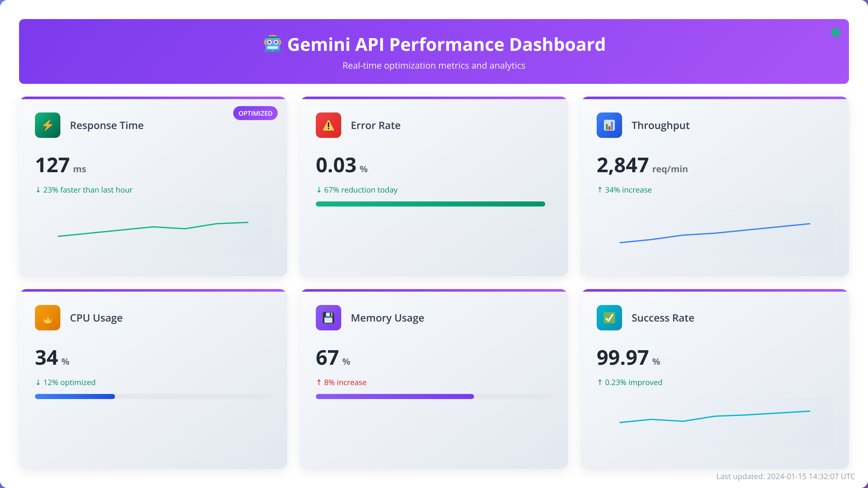868x488 pixels.
Task: Select the 'CPU Usage' card title
Action: [x=96, y=318]
